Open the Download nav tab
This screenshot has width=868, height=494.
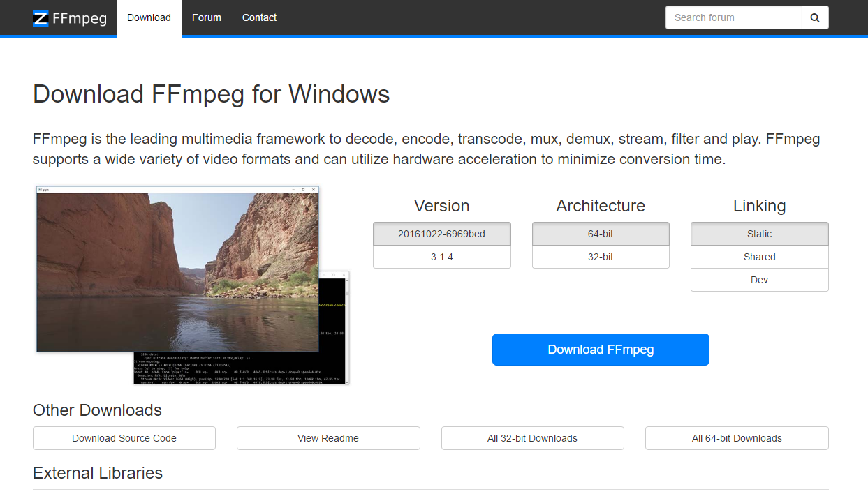(149, 17)
